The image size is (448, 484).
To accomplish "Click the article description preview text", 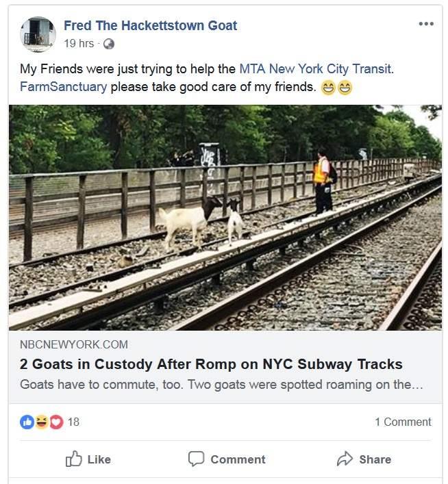I will click(221, 385).
